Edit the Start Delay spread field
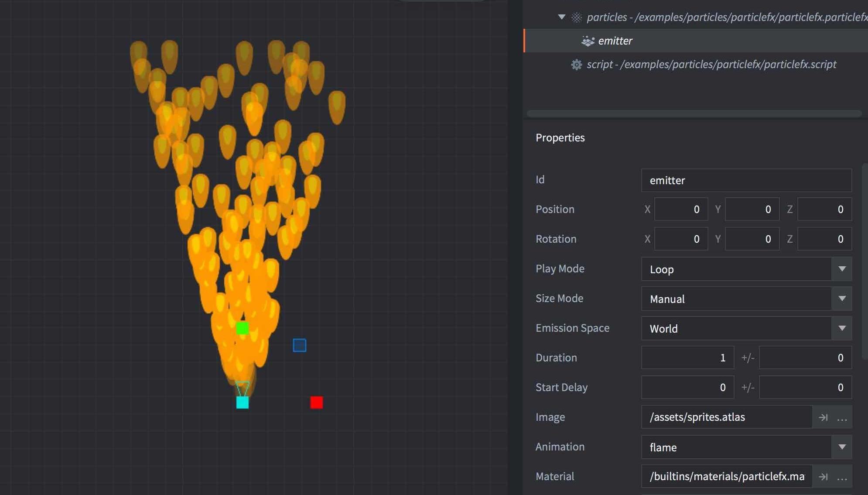 pyautogui.click(x=805, y=388)
